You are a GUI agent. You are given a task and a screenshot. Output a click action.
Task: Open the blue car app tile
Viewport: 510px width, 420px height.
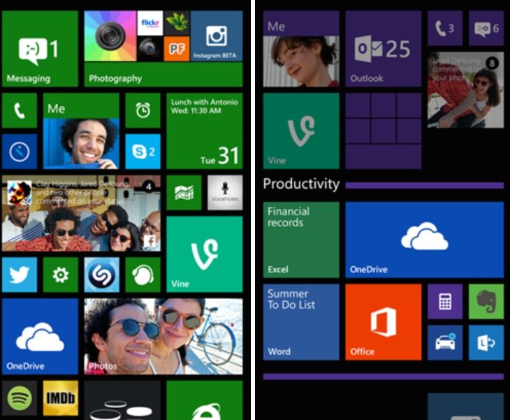click(x=445, y=342)
